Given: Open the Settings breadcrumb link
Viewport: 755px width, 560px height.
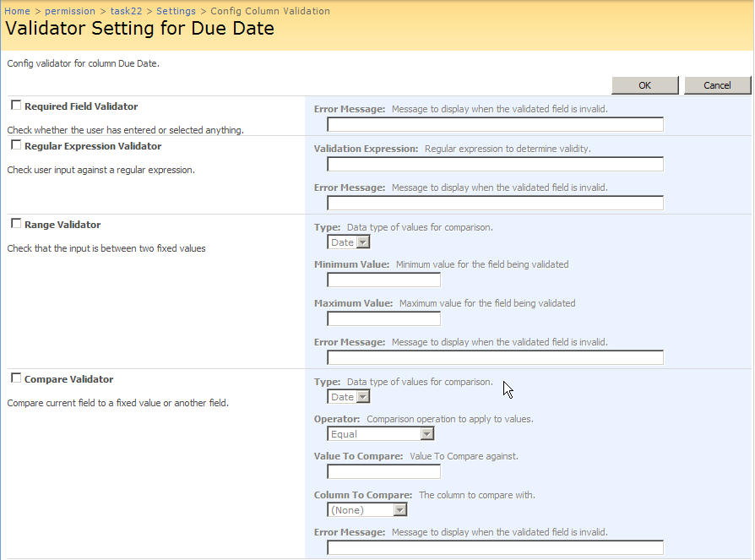Looking at the screenshot, I should (x=177, y=11).
